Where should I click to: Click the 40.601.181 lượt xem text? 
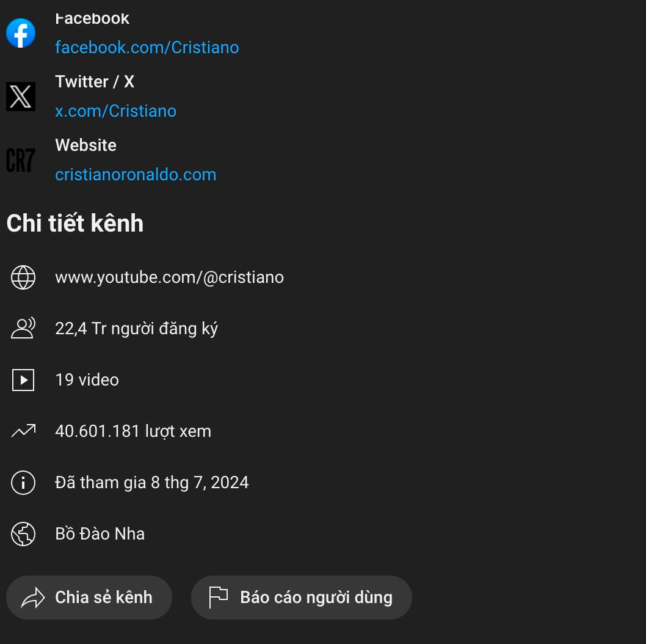(x=133, y=431)
